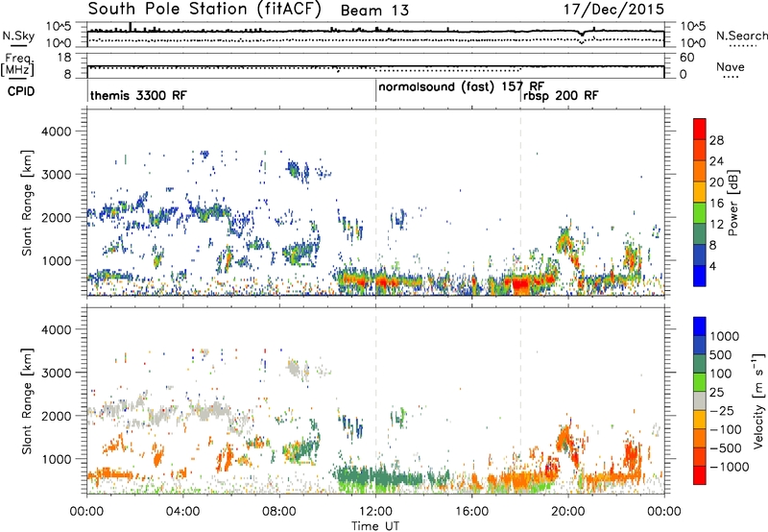The height and width of the screenshot is (532, 768).
Task: Pick light green 12–16 dB power colorbar segment
Action: coord(700,213)
